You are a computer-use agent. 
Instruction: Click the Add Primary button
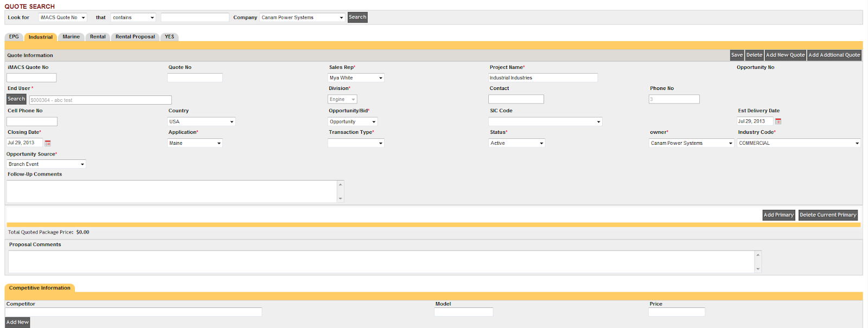point(778,215)
